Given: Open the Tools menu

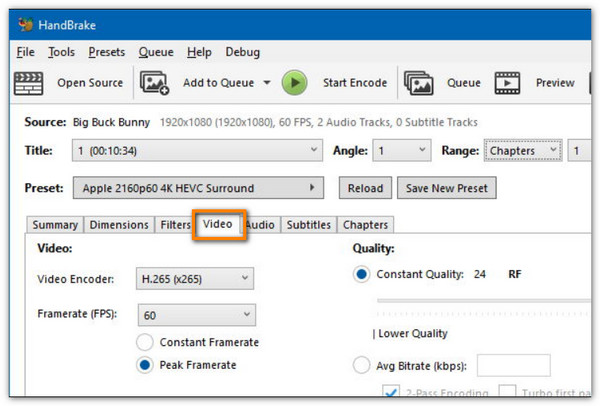Looking at the screenshot, I should click(61, 52).
